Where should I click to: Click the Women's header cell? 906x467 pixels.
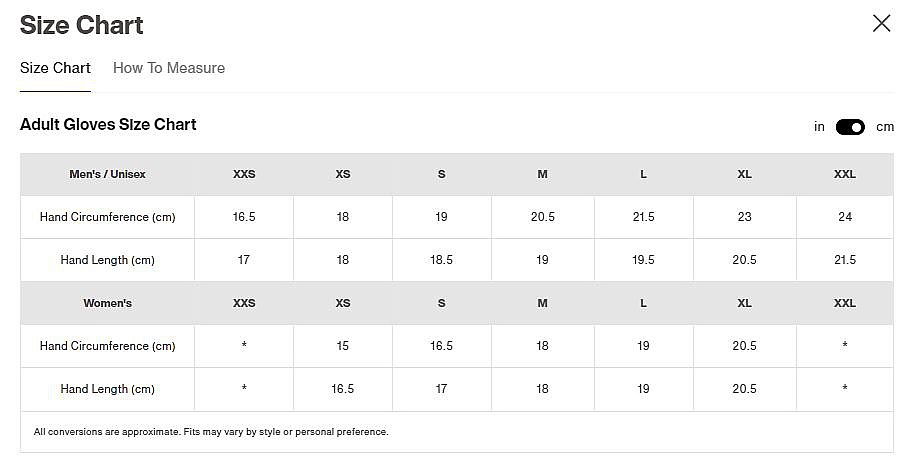pos(107,303)
